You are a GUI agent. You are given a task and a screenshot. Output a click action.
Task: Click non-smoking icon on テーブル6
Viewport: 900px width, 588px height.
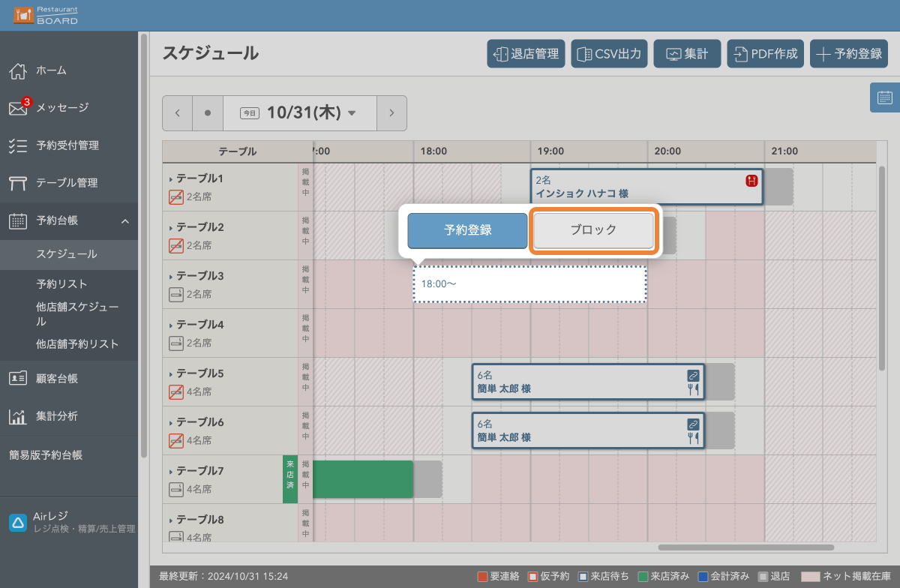pyautogui.click(x=176, y=440)
